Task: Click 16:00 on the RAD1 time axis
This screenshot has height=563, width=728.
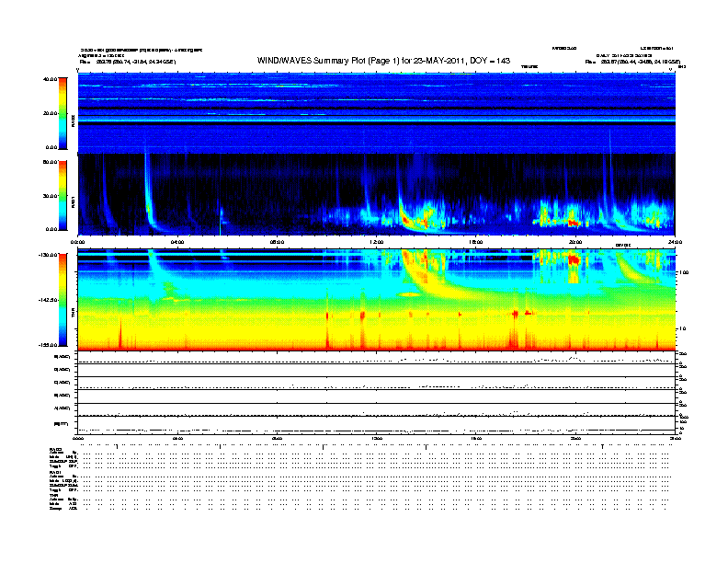Action: pyautogui.click(x=476, y=242)
